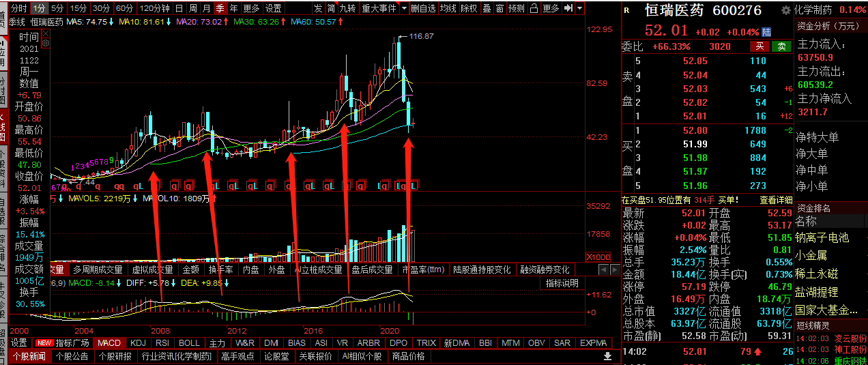Open the 指标广场 indicator marketplace
Screen dimensions: 868x365
pos(72,343)
